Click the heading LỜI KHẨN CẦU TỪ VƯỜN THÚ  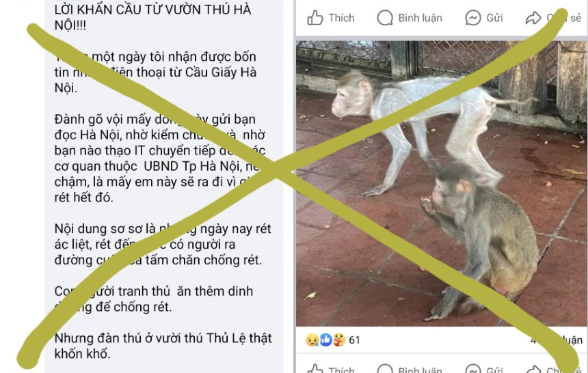[152, 17]
